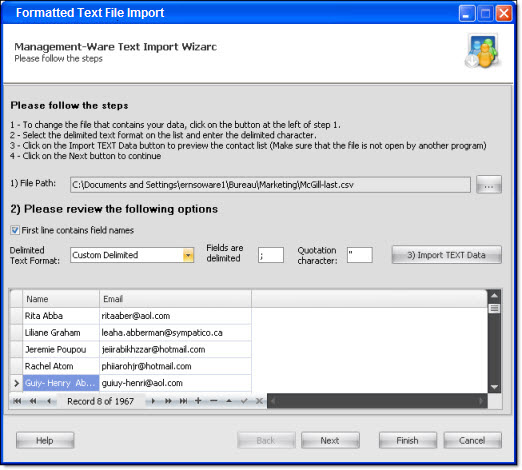The width and height of the screenshot is (522, 470).
Task: Append a new record with plus icon
Action: [198, 401]
